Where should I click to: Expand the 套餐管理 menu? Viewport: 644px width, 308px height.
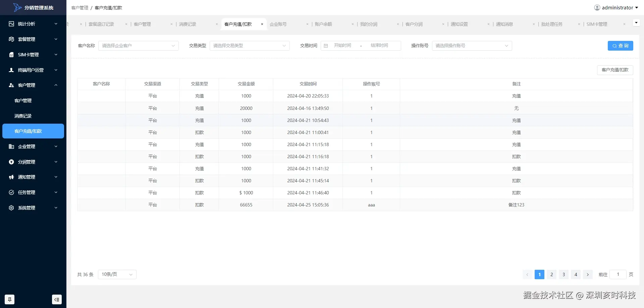coord(33,39)
